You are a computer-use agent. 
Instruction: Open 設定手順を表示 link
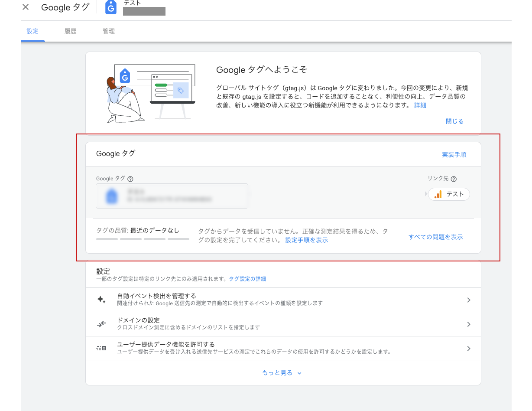(x=307, y=240)
